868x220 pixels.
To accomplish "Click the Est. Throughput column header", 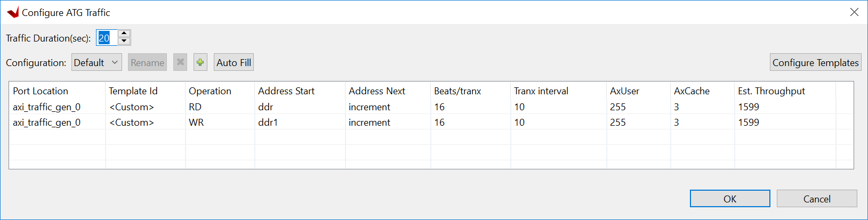I will (x=771, y=91).
